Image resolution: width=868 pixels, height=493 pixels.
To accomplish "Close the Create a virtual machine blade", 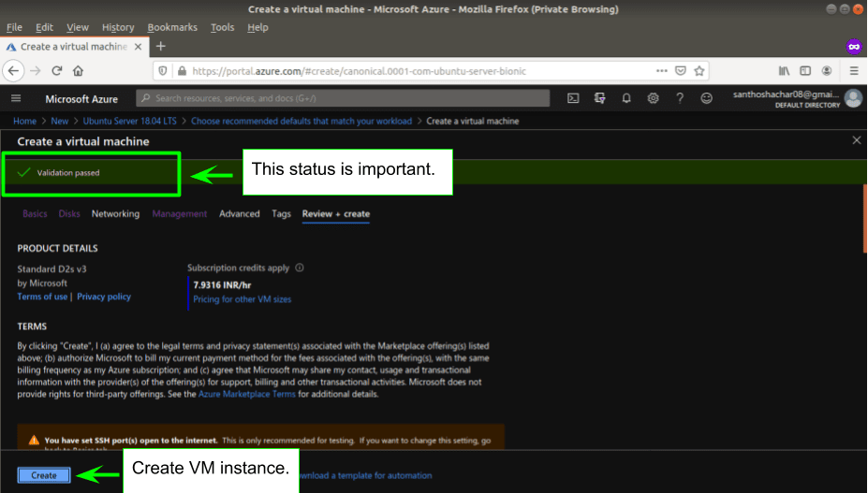I will [x=857, y=140].
